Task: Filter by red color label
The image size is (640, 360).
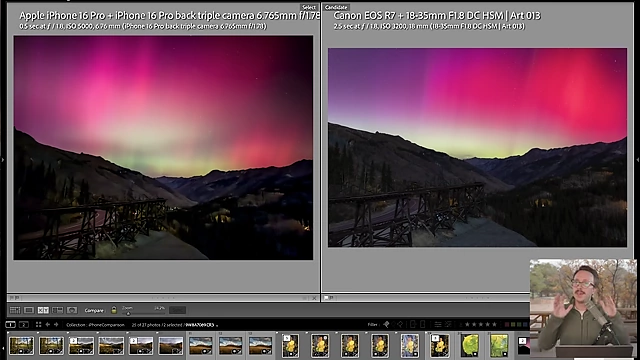Action: tap(507, 324)
